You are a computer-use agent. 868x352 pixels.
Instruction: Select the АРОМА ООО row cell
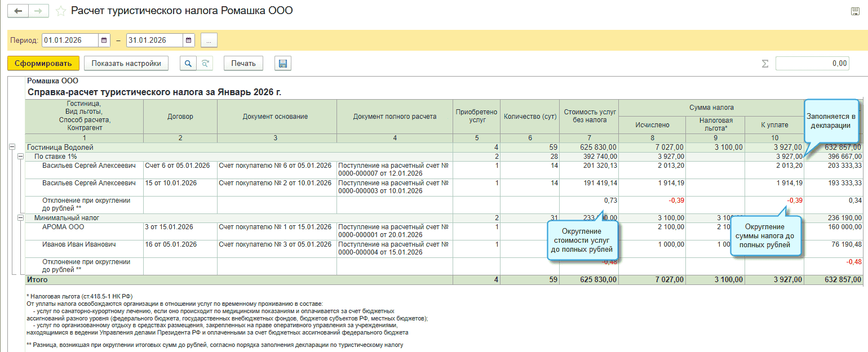pyautogui.click(x=63, y=227)
